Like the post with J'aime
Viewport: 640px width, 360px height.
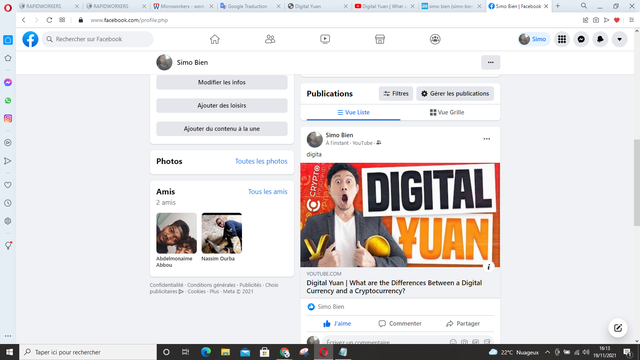(x=337, y=323)
